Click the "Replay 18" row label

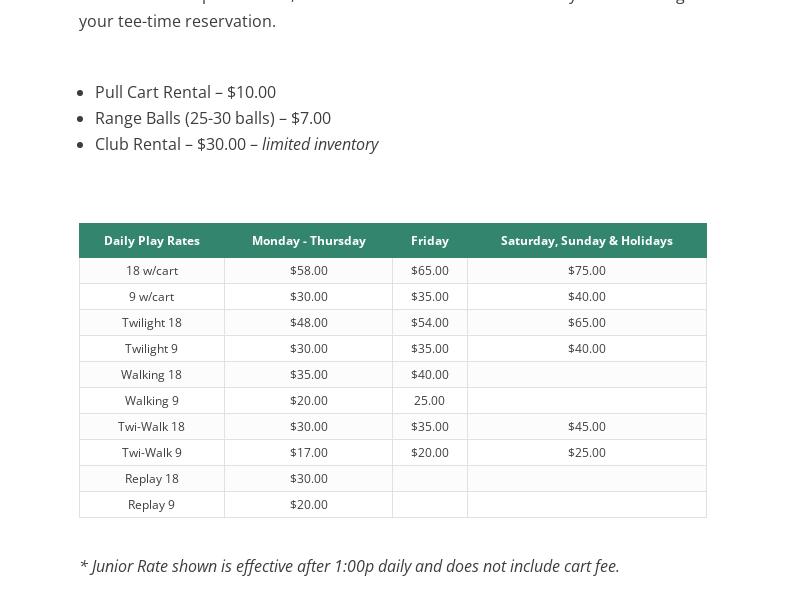(152, 479)
